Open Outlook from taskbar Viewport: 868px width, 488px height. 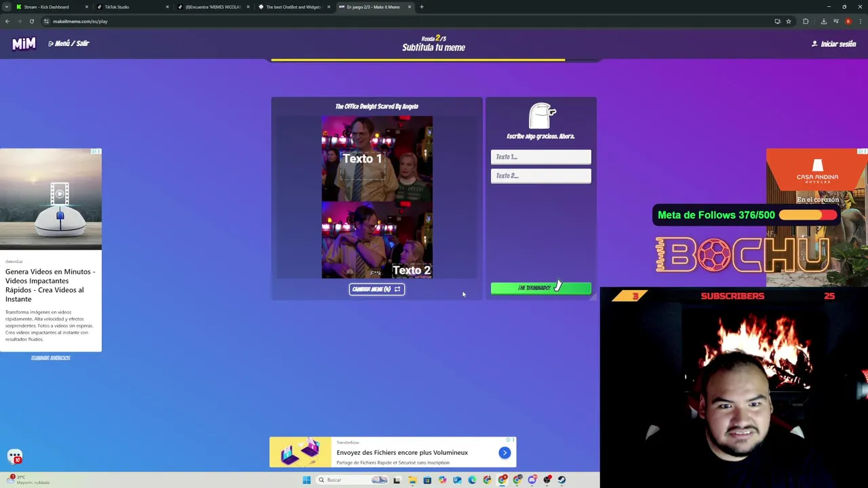[457, 480]
